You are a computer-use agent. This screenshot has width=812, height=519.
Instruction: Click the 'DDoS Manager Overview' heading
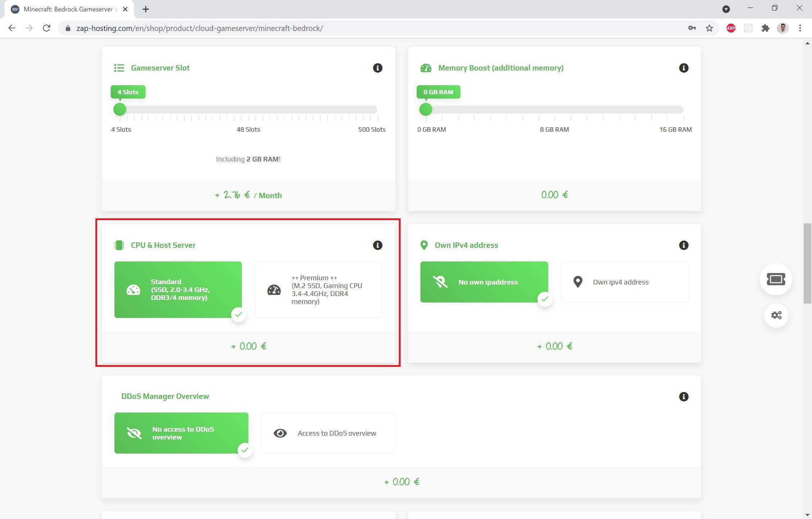tap(165, 396)
